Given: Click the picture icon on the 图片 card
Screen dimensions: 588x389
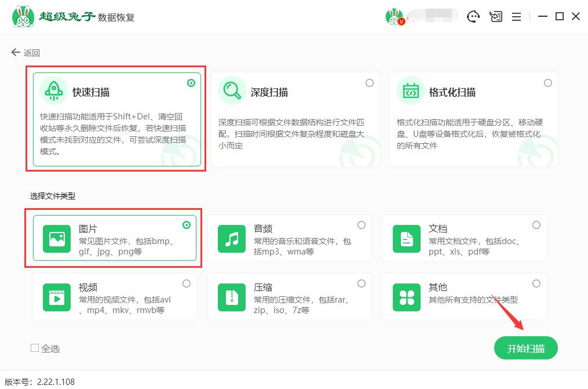Looking at the screenshot, I should (x=56, y=238).
